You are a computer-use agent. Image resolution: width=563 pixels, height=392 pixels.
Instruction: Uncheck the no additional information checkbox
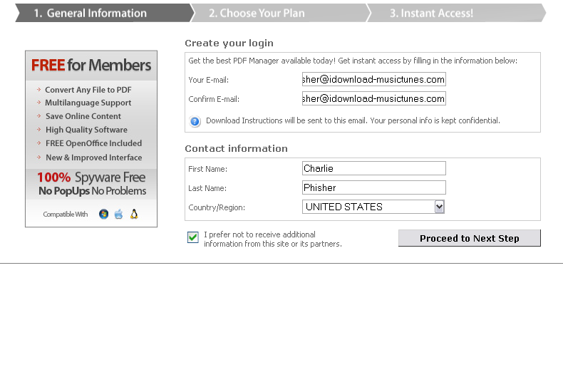point(193,237)
